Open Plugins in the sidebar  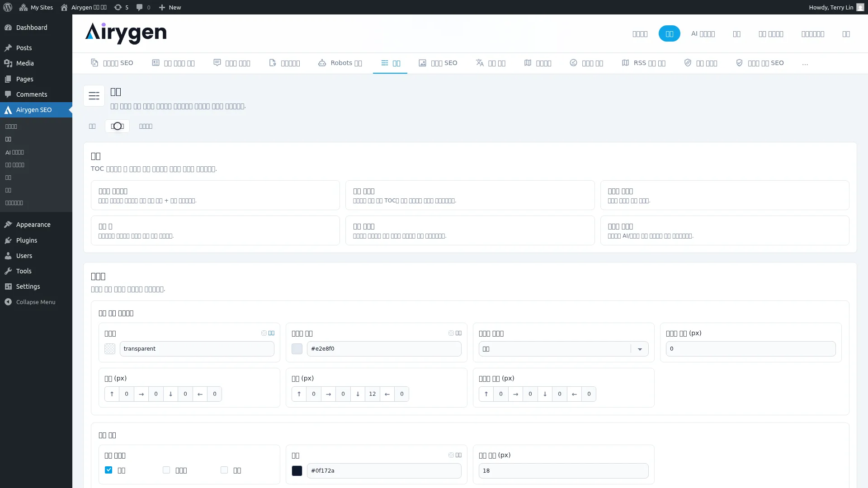(x=36, y=240)
